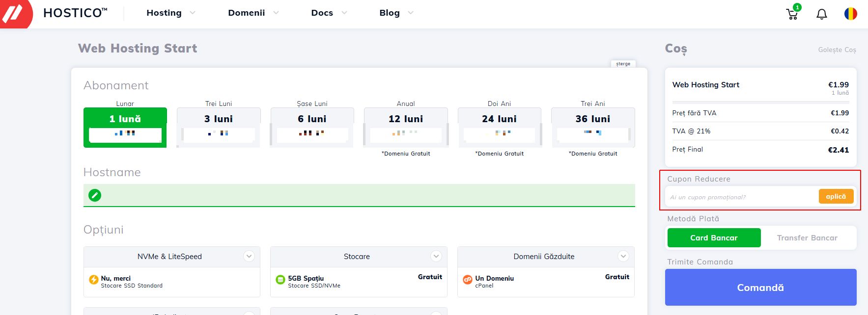
Task: Expand the NVMe & LiteSpeed options
Action: pyautogui.click(x=249, y=256)
